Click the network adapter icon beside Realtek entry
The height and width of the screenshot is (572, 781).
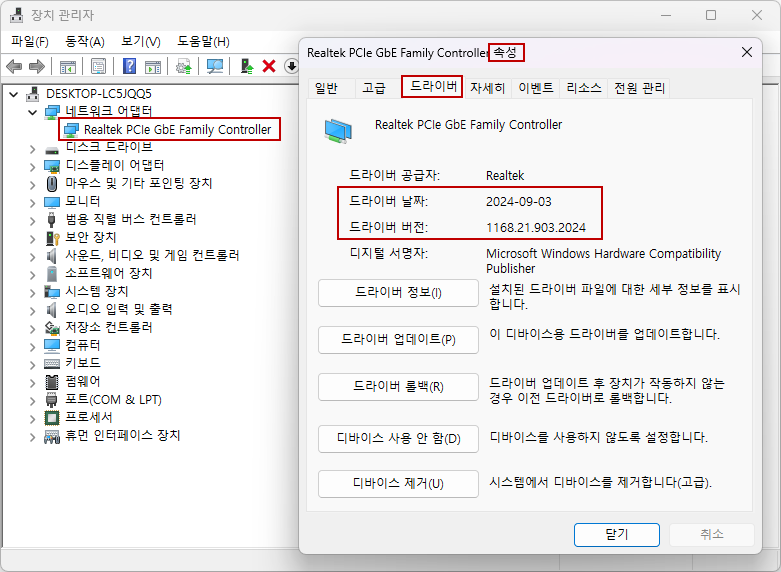click(x=71, y=130)
